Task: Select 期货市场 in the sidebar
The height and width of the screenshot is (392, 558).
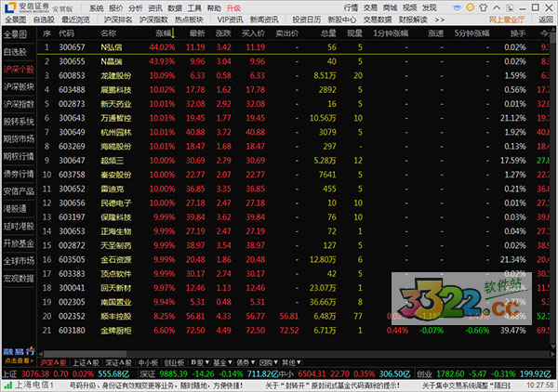Action: (19, 139)
